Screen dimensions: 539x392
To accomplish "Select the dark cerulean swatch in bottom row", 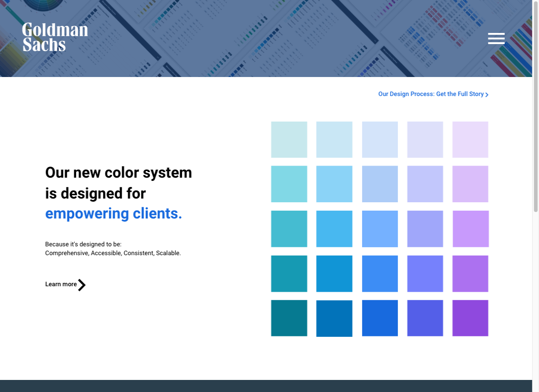I will click(334, 319).
